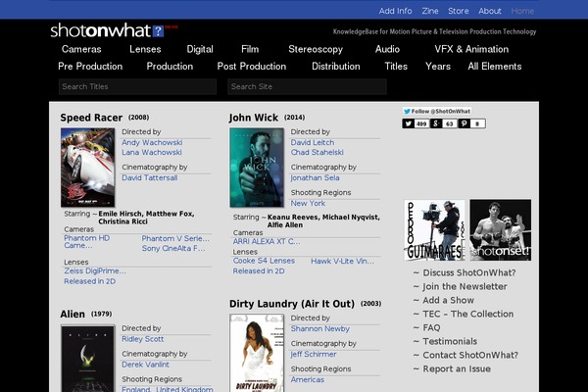Click the Dirty Laundry poster thumbnail
588x392 pixels.
(257, 353)
